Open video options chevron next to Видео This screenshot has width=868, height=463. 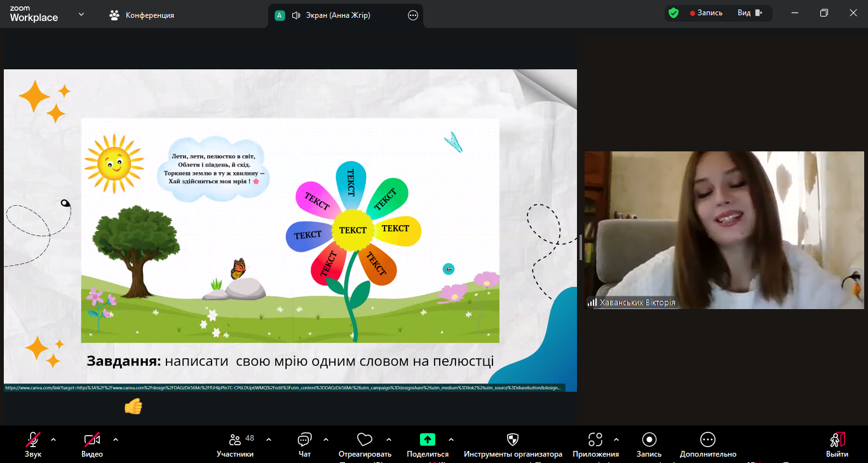[x=116, y=439]
